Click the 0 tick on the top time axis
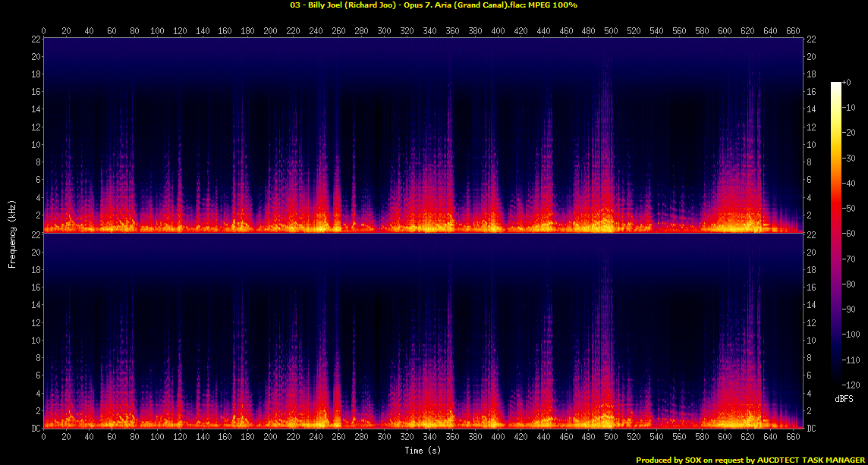The image size is (868, 465). 44,31
